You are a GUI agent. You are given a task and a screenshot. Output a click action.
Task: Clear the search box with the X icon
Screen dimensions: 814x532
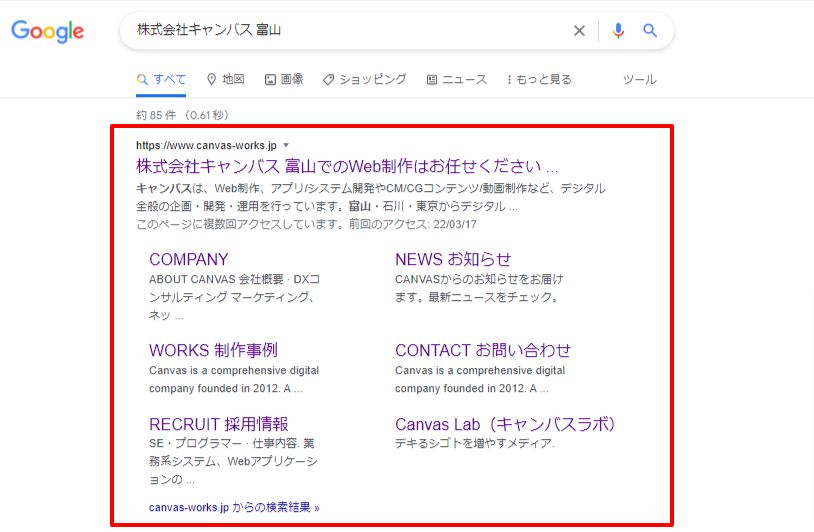[579, 31]
